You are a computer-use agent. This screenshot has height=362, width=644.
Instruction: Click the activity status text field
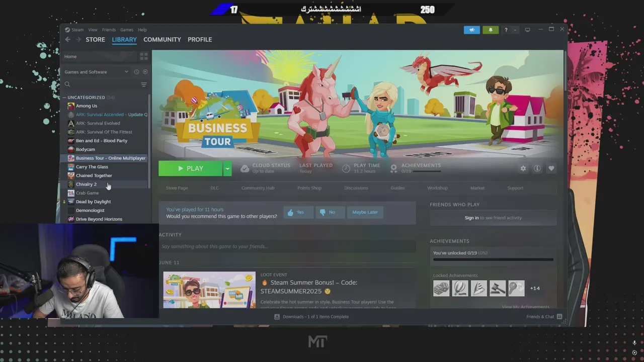(x=287, y=246)
